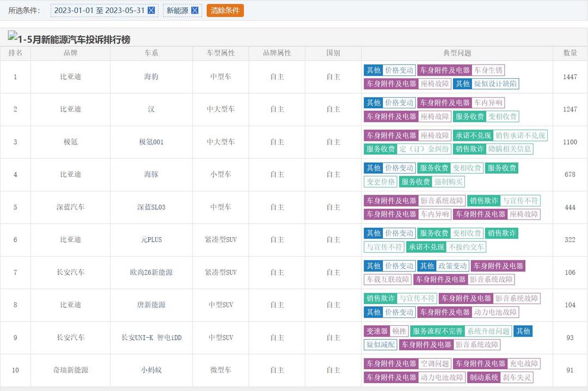Select the 定（订）金纠纷 tag

click(x=424, y=148)
